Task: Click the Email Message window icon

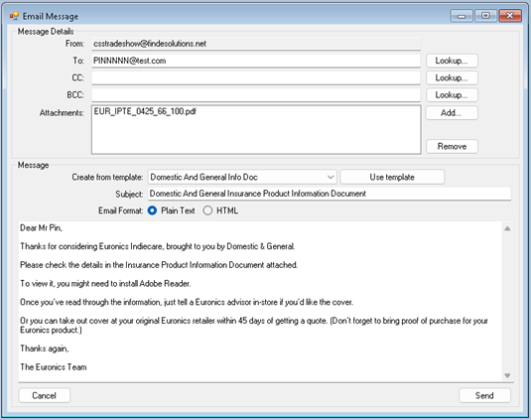Action: point(14,16)
